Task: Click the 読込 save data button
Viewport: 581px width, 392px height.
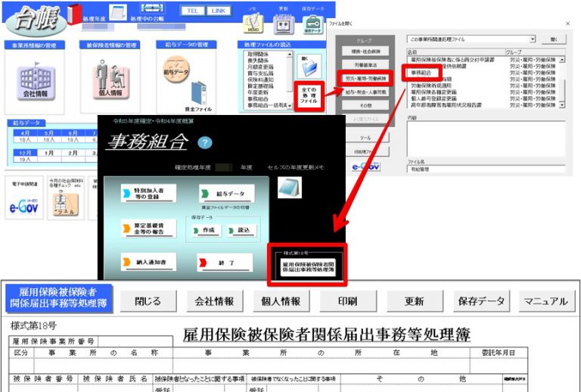Action: pyautogui.click(x=241, y=230)
